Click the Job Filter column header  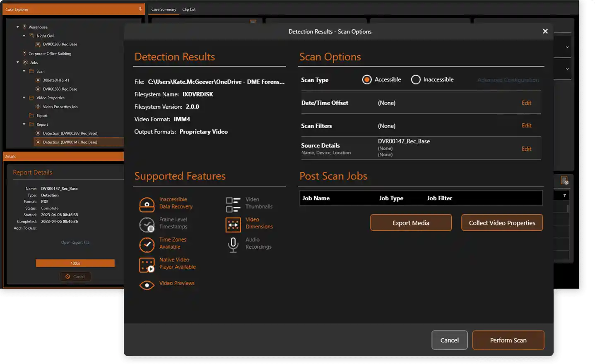tap(439, 198)
